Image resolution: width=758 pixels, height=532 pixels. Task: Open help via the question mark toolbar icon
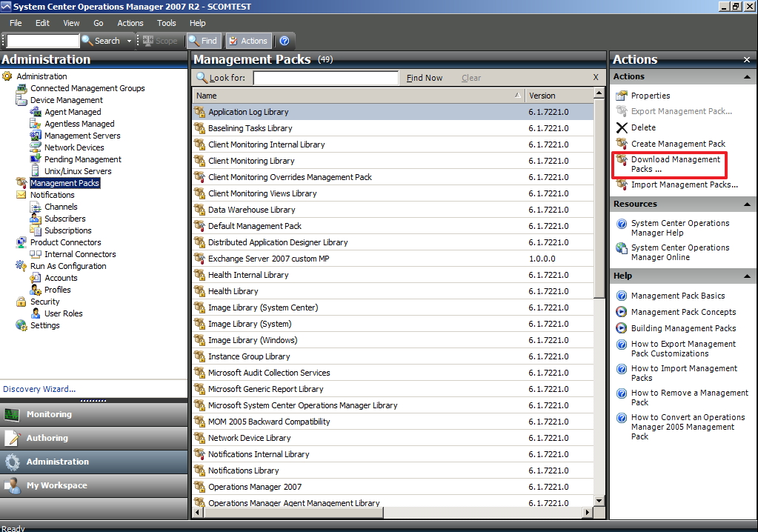pyautogui.click(x=283, y=41)
